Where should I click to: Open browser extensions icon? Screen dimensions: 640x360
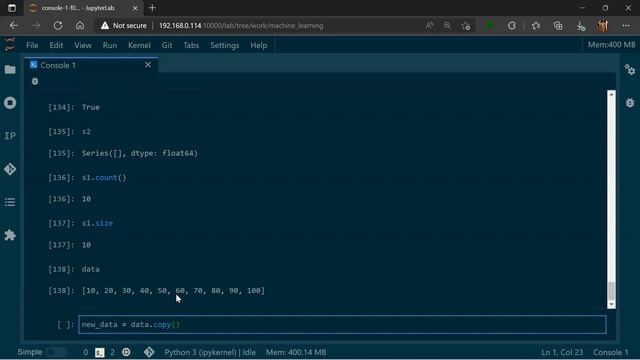(x=512, y=25)
